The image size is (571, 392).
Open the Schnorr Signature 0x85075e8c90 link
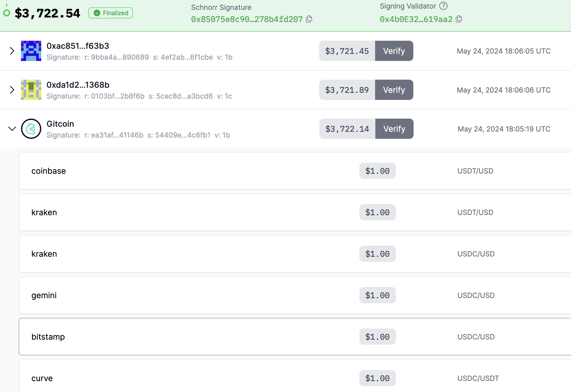point(247,19)
